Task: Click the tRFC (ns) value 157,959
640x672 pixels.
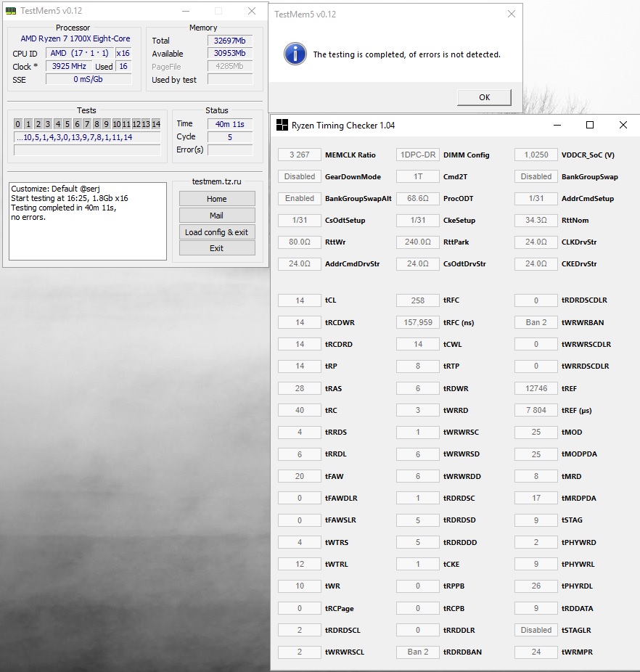Action: pyautogui.click(x=417, y=322)
